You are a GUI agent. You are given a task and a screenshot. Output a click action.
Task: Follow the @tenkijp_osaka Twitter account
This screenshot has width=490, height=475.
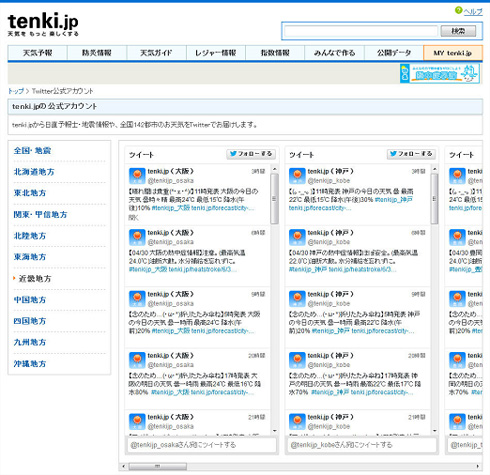tap(251, 154)
